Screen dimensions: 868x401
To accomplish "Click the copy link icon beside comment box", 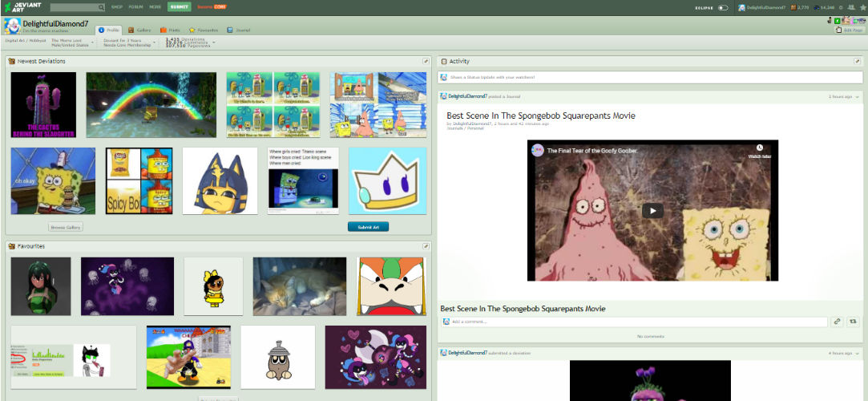I will [x=837, y=322].
